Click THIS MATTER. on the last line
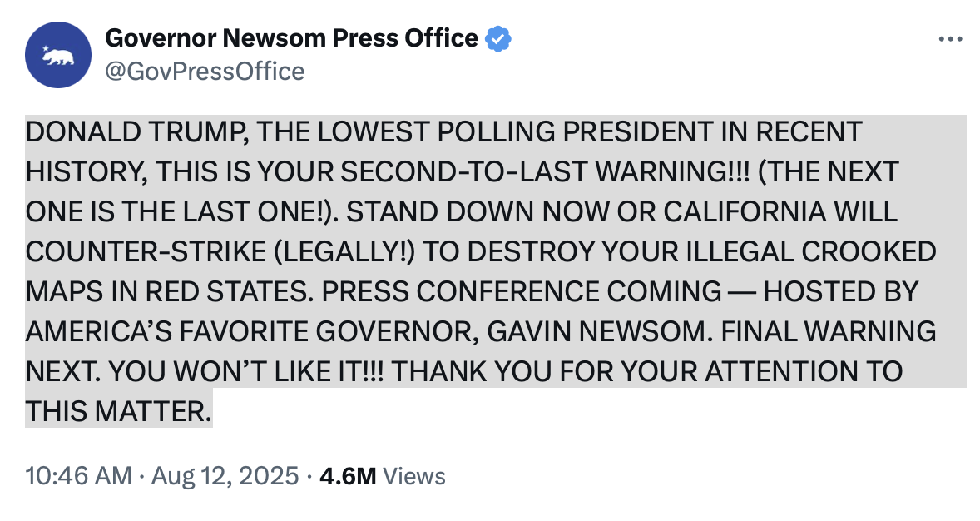 click(119, 412)
